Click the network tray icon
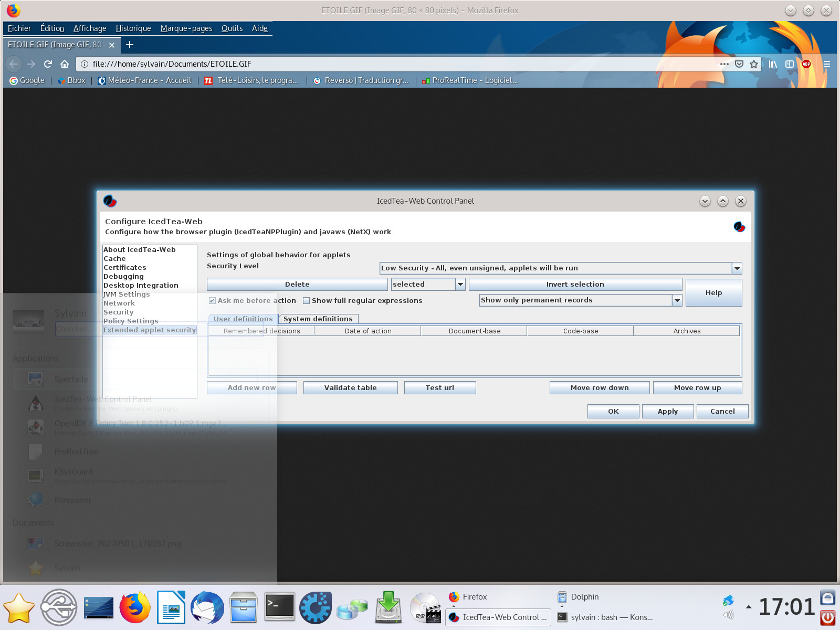840x630 pixels. pyautogui.click(x=728, y=601)
